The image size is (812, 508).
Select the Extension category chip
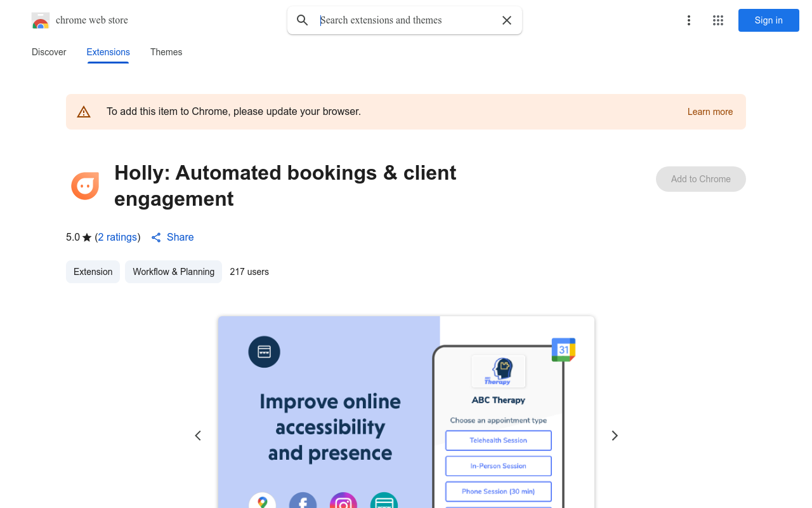tap(93, 272)
